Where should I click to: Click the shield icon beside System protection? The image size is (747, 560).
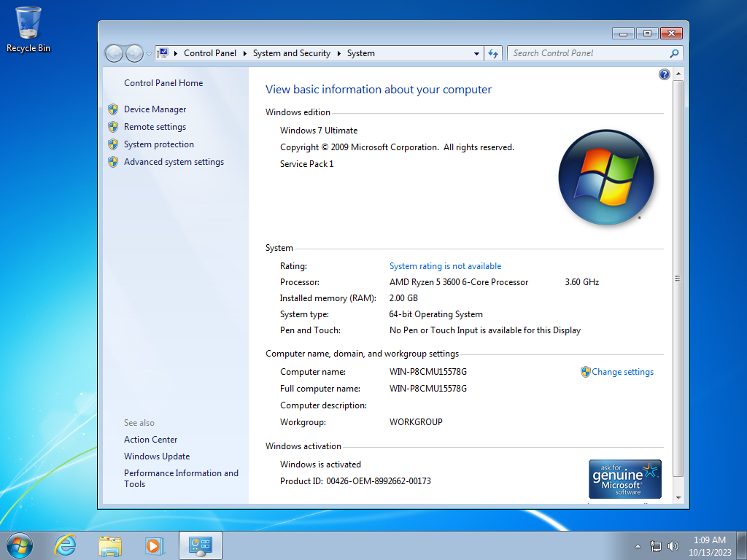point(113,144)
